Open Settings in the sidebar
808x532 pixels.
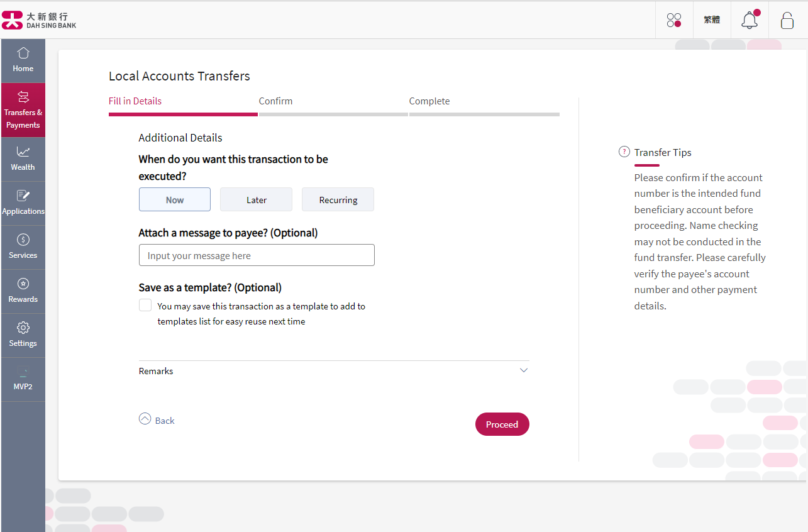(23, 335)
